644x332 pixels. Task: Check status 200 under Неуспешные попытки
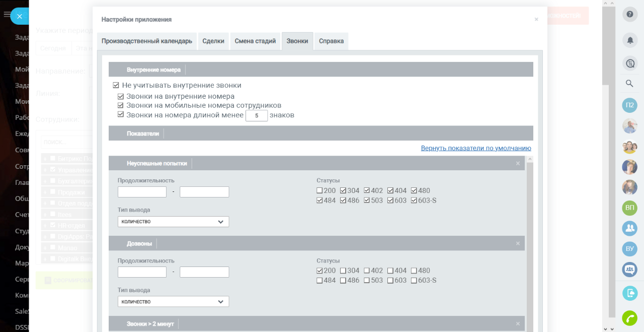[319, 191]
